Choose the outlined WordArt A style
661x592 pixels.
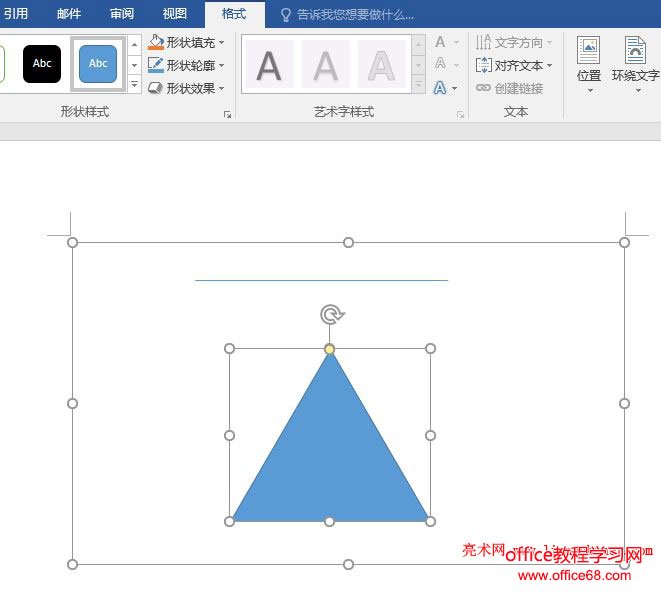coord(382,65)
